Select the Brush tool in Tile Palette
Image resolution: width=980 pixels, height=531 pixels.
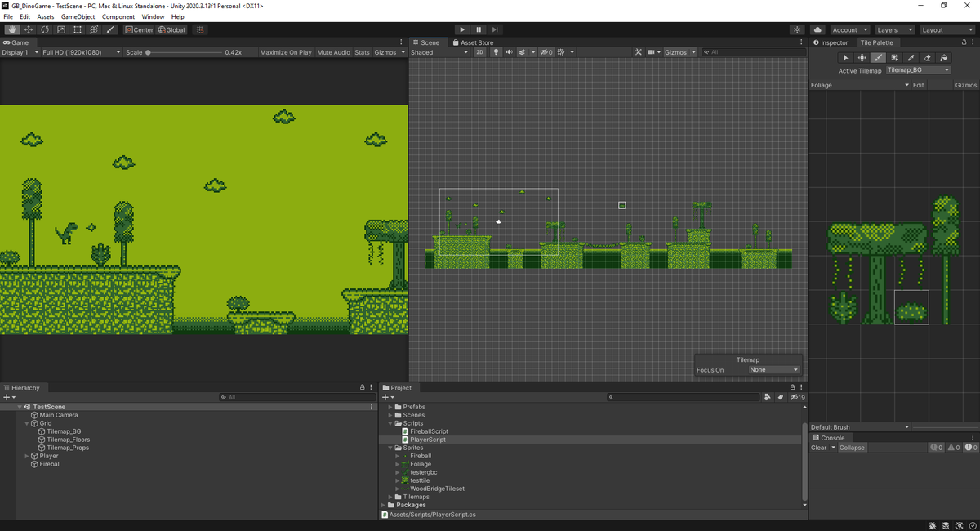click(878, 57)
